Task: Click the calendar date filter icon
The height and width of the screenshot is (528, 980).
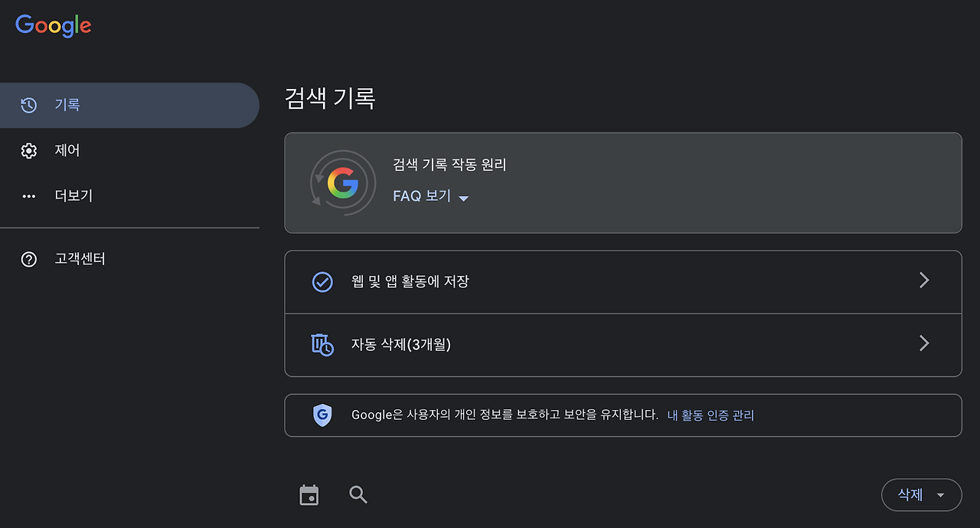Action: point(309,495)
